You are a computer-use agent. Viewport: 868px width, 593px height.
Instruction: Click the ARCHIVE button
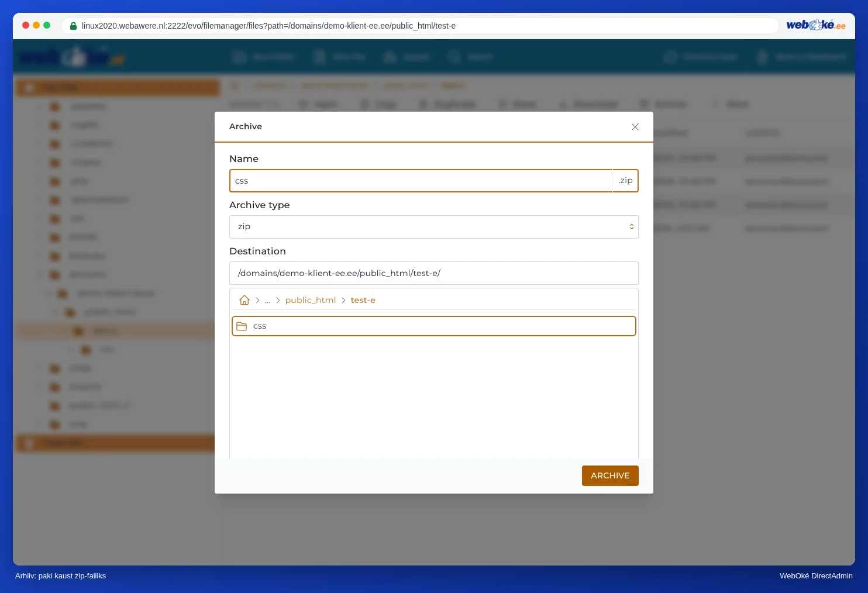[x=610, y=475]
